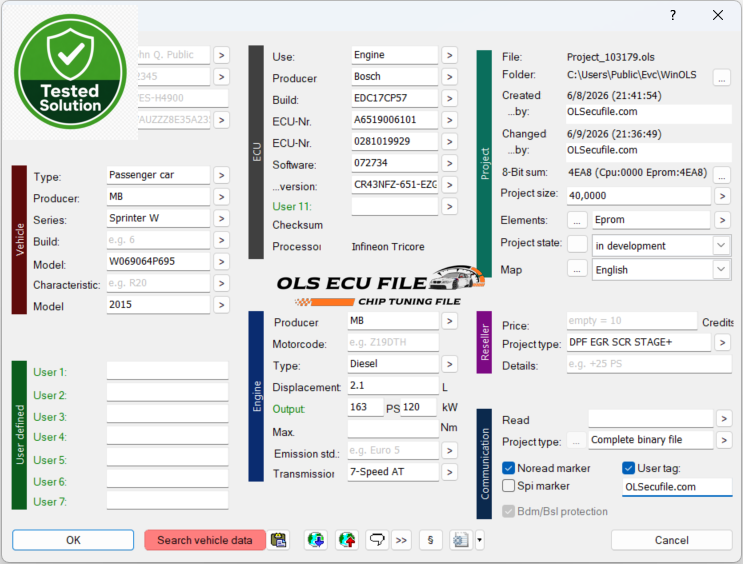743x564 pixels.
Task: Click the Displacement field showing 2.1
Action: point(393,386)
